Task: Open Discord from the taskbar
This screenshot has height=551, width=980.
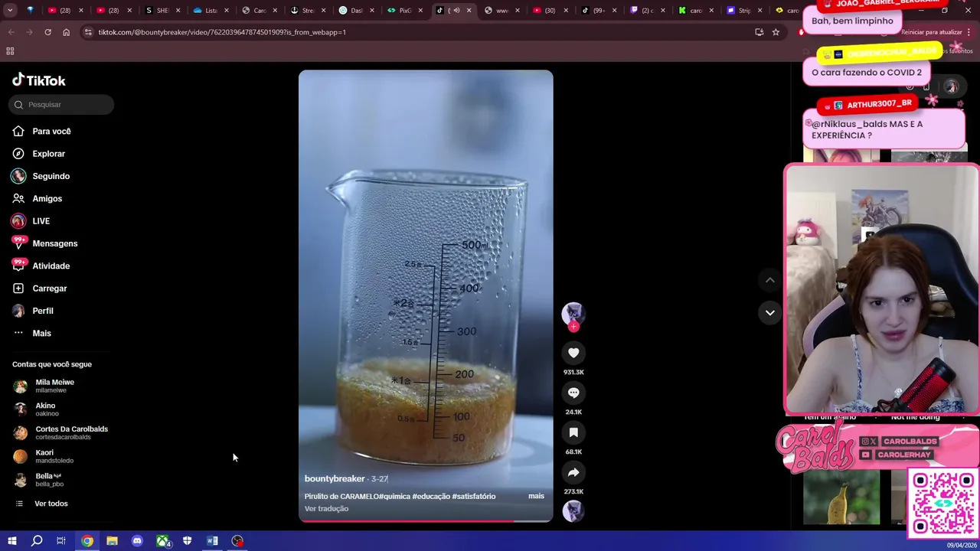Action: point(137,541)
